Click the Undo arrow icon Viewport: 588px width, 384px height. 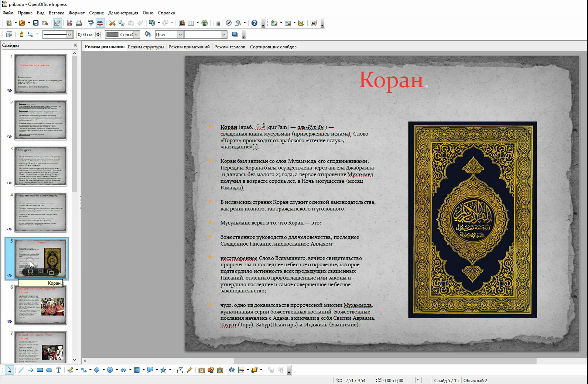151,23
